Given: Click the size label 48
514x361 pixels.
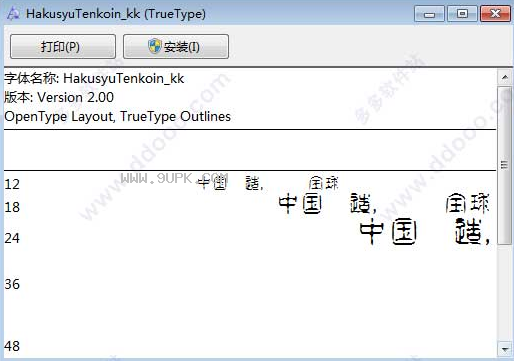Looking at the screenshot, I should tap(12, 346).
